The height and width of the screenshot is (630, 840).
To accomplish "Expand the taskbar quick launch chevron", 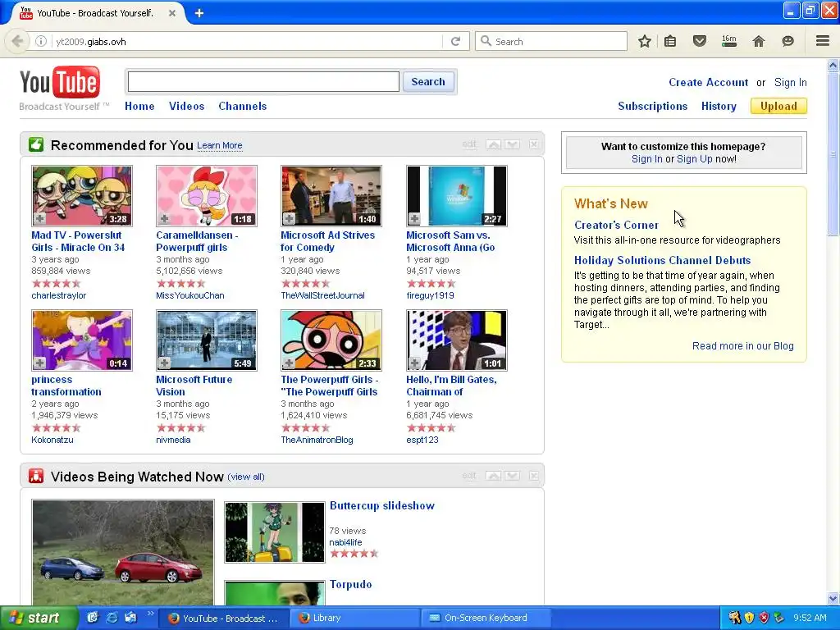I will (151, 614).
